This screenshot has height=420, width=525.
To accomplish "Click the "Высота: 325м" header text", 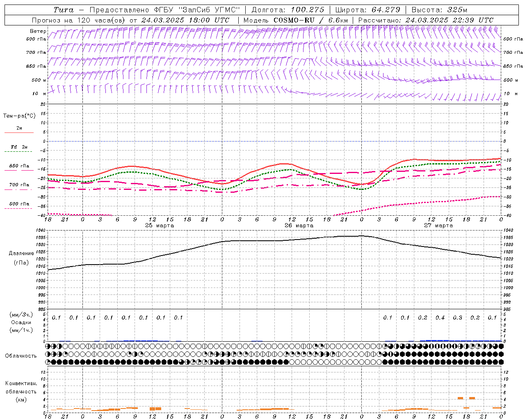I will click(439, 10).
